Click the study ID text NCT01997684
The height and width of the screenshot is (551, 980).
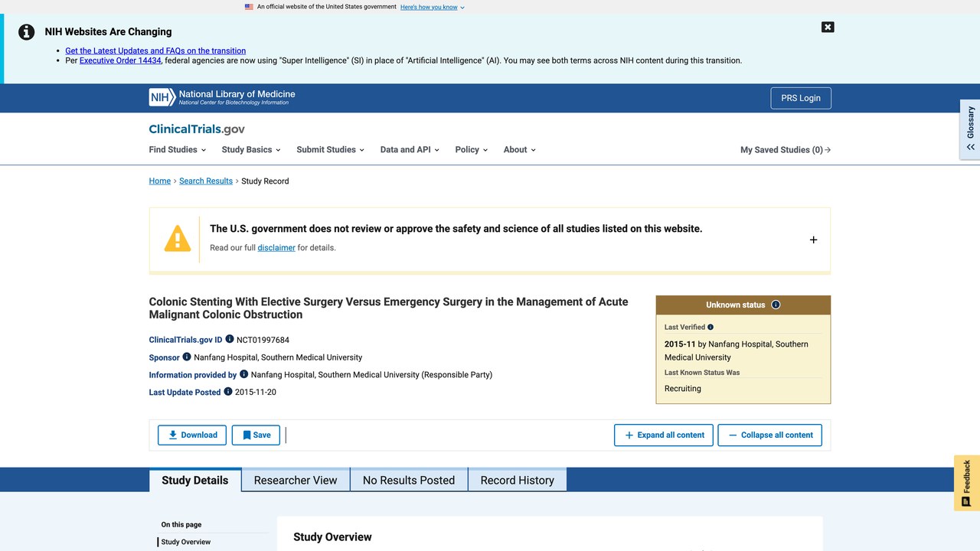tap(263, 340)
